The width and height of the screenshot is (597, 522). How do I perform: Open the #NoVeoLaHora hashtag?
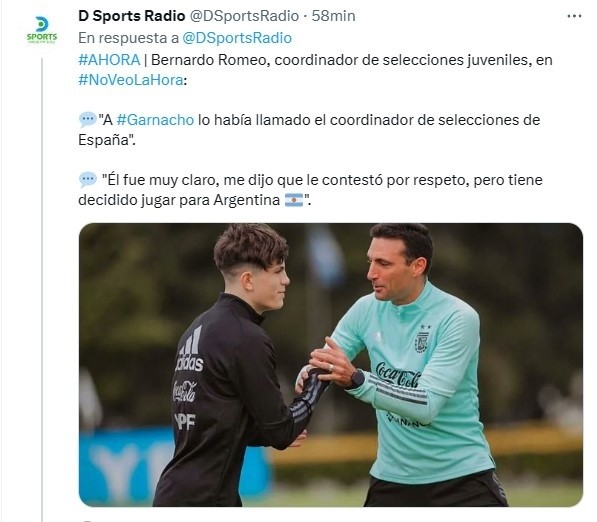[131, 80]
